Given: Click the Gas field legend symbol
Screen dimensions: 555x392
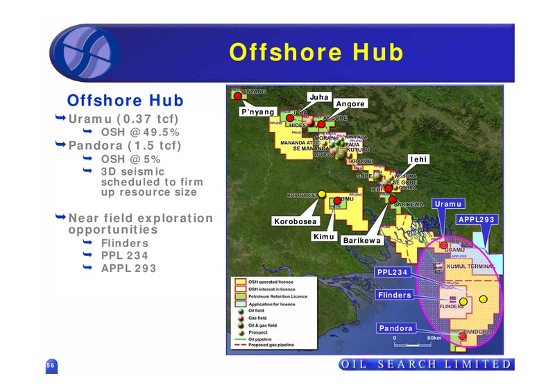Looking at the screenshot, I should pyautogui.click(x=241, y=318).
